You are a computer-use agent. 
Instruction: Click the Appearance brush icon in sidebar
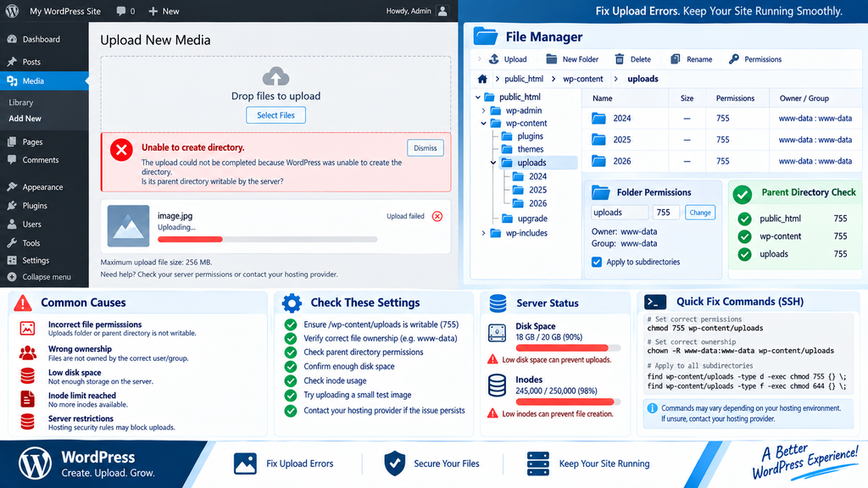pos(12,187)
